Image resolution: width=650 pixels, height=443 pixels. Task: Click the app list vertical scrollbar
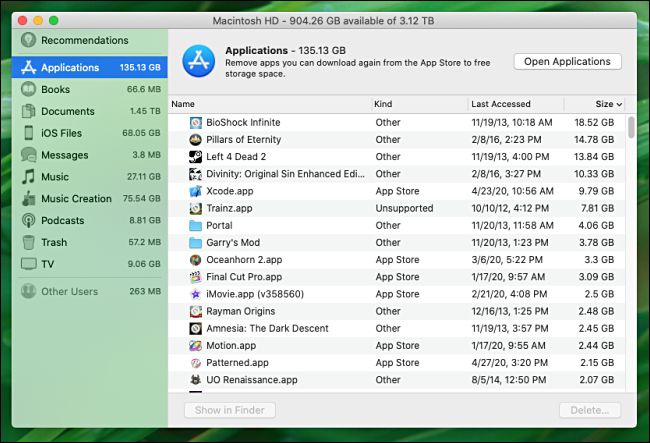(631, 127)
